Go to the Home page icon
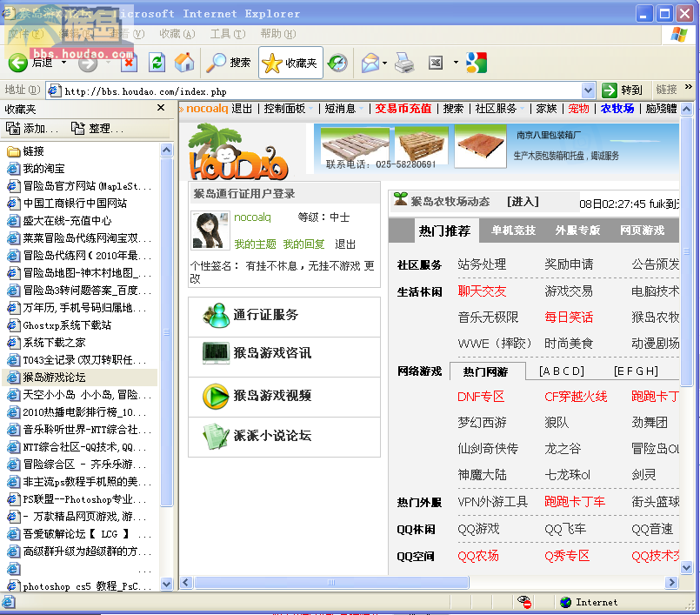This screenshot has width=700, height=615. (x=184, y=63)
